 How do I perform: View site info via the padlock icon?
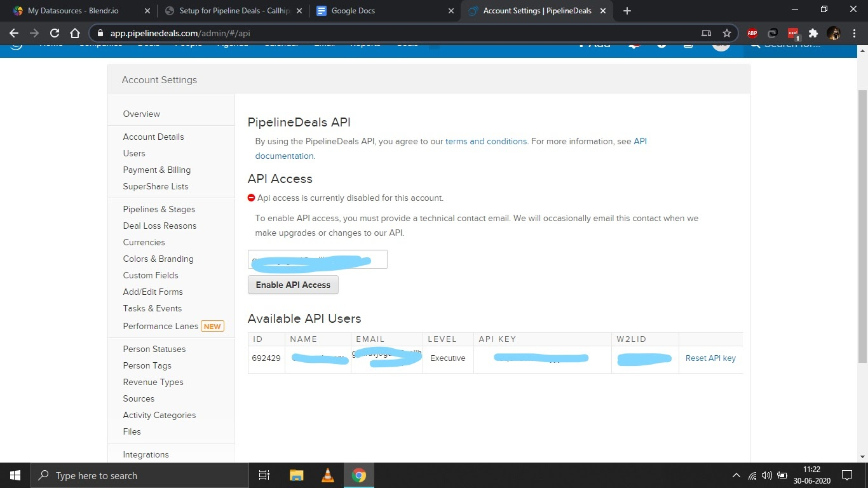[x=100, y=33]
